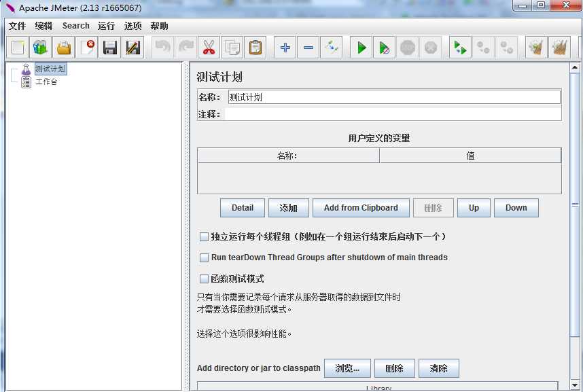Image resolution: width=583 pixels, height=392 pixels.
Task: Open the 帮助 menu
Action: coord(159,26)
